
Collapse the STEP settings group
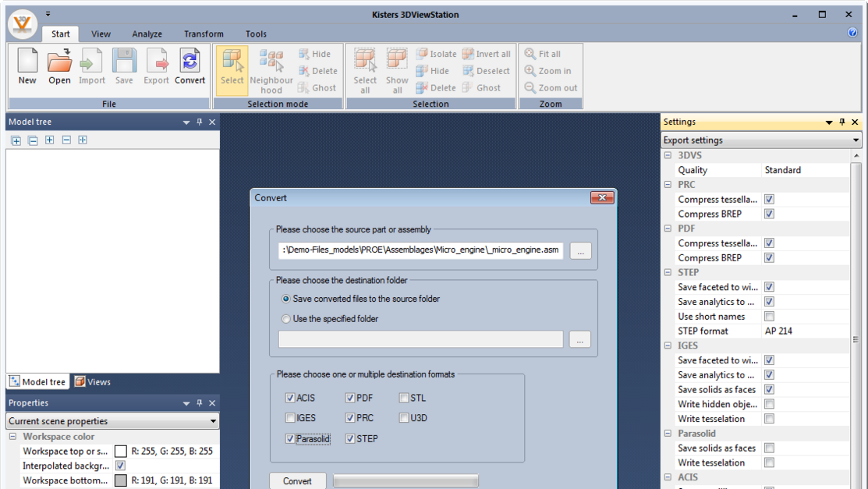(x=668, y=272)
